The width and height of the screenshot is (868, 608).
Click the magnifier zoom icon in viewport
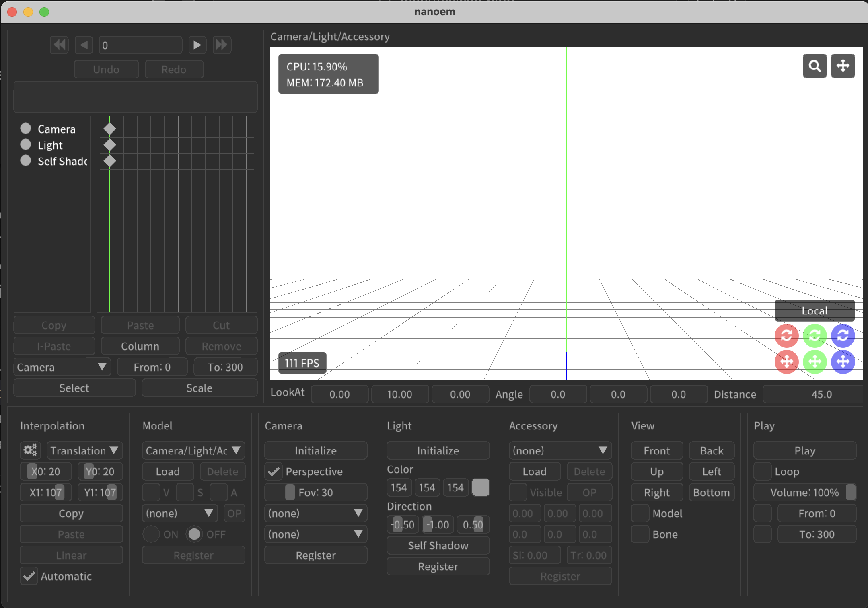(815, 66)
